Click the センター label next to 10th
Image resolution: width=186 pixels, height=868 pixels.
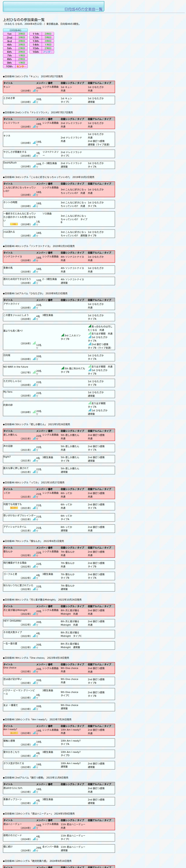(22, 66)
